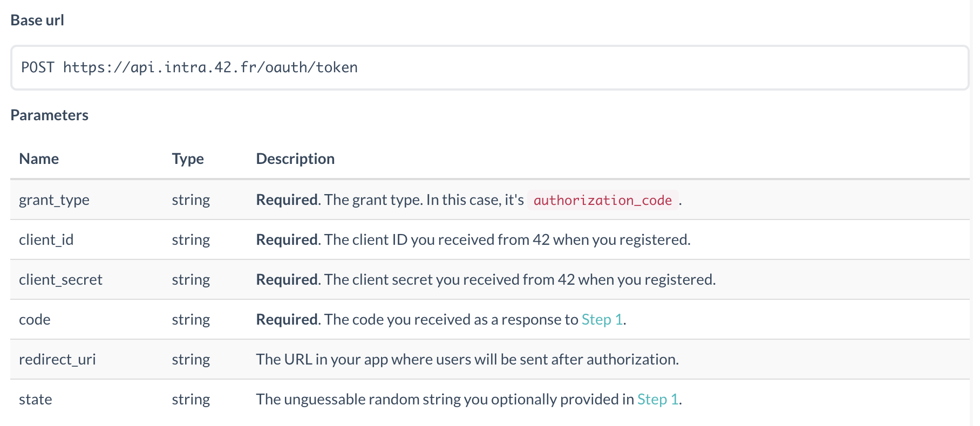Click the Base url heading

pos(37,20)
